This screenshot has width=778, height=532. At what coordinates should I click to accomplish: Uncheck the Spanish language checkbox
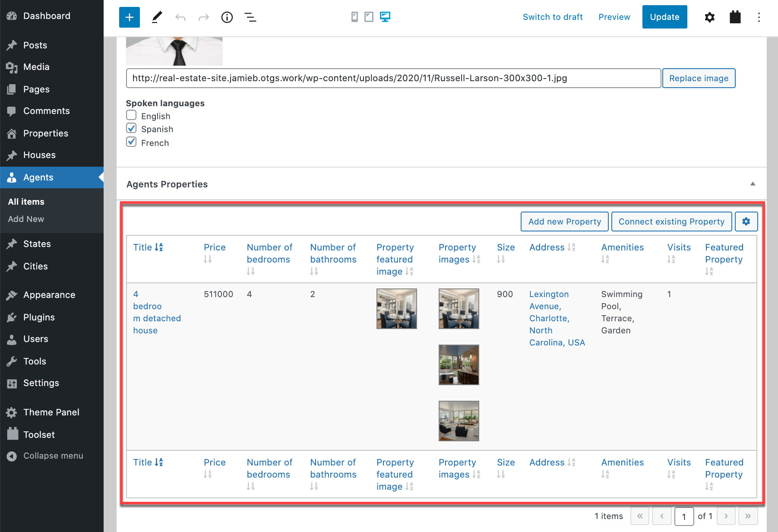131,128
